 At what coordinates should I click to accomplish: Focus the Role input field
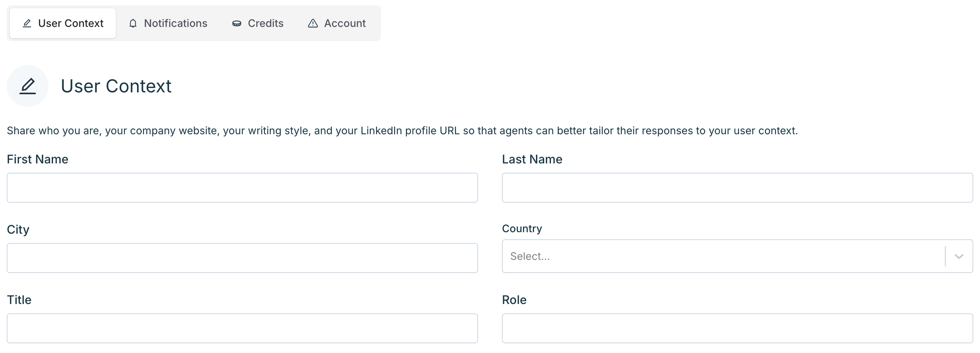tap(737, 328)
